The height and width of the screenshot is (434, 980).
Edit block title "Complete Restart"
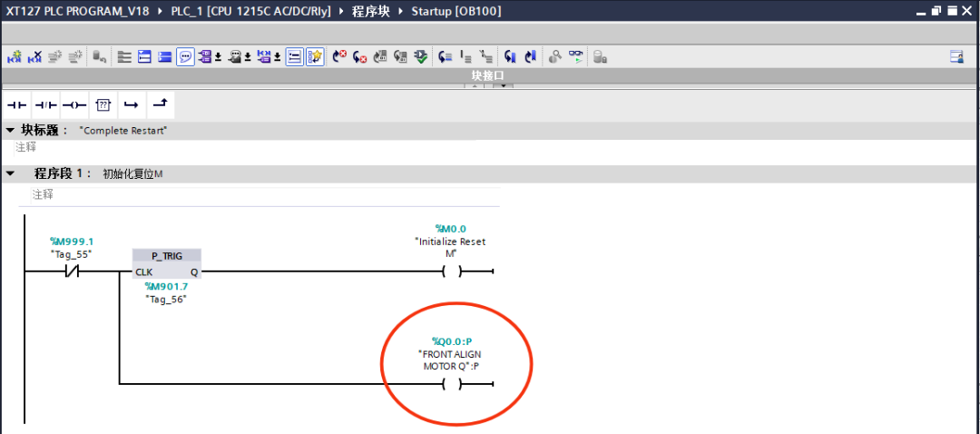(123, 131)
